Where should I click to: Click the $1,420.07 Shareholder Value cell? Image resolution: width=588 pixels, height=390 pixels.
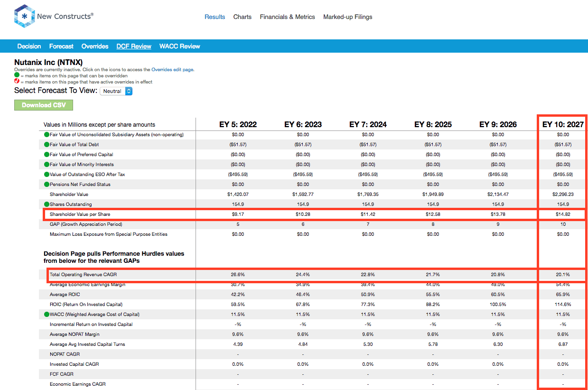tap(238, 195)
